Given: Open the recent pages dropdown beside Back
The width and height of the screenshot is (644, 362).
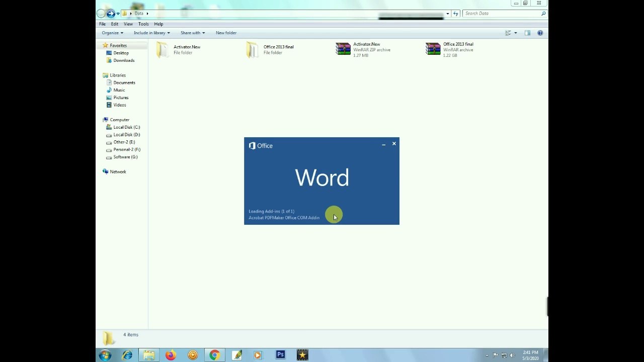Looking at the screenshot, I should click(x=118, y=14).
